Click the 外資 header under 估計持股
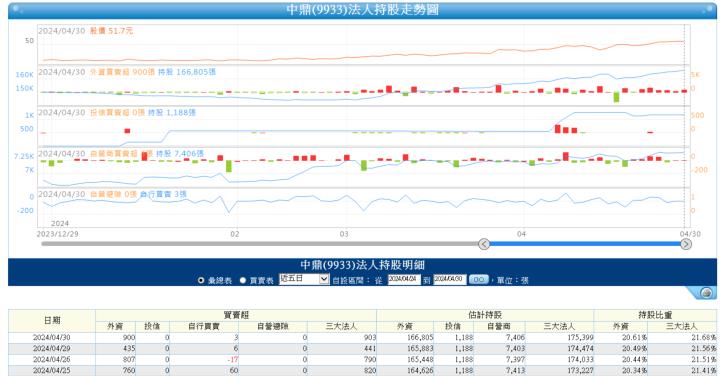The width and height of the screenshot is (720, 376). pyautogui.click(x=405, y=326)
